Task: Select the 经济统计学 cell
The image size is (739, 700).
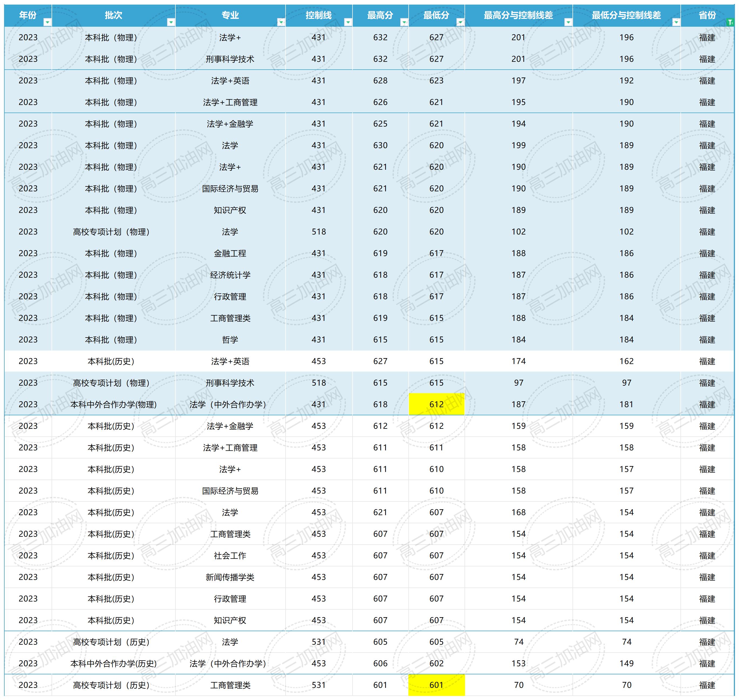Action: 230,275
